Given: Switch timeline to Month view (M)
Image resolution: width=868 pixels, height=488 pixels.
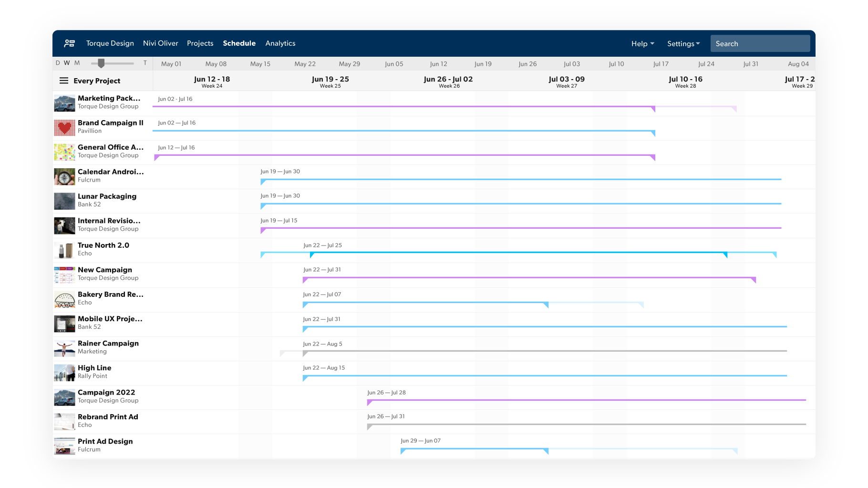Looking at the screenshot, I should pos(77,63).
